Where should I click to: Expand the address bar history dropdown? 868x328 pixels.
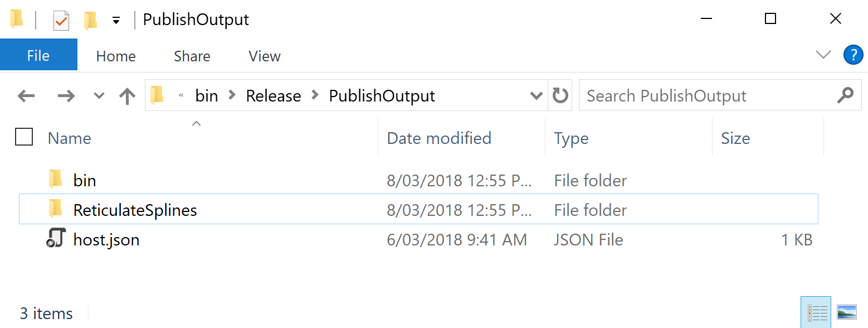click(x=536, y=95)
